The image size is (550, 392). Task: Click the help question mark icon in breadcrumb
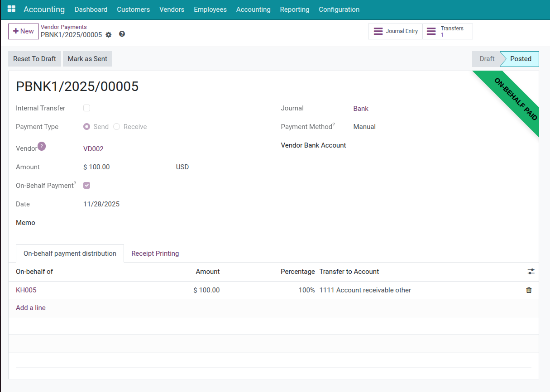click(122, 34)
